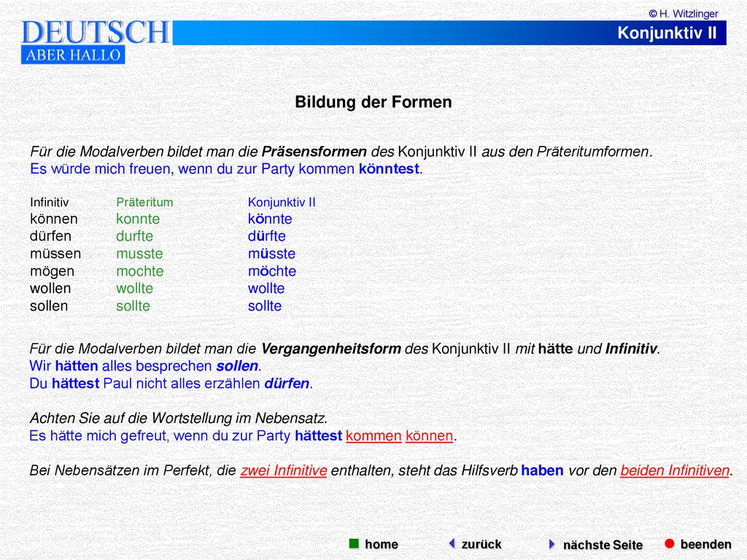The image size is (747, 560).
Task: Select the infinitive sollen in the table
Action: 49,306
